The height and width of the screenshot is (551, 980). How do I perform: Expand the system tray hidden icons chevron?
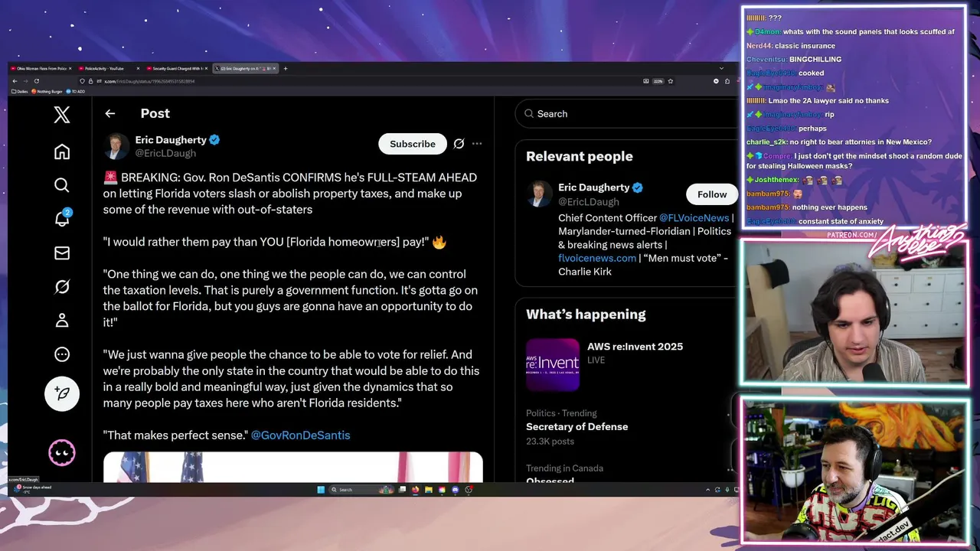point(708,490)
